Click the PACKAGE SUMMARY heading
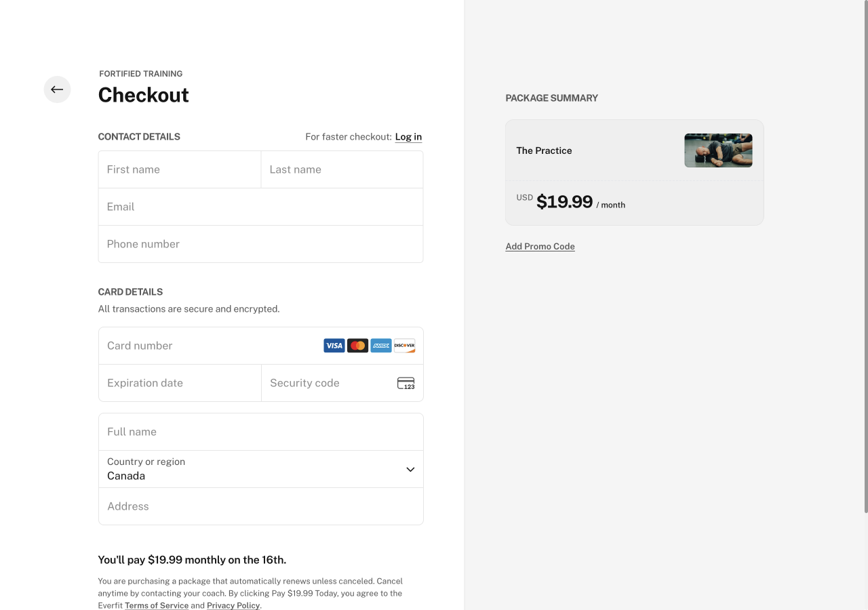868x610 pixels. [552, 98]
